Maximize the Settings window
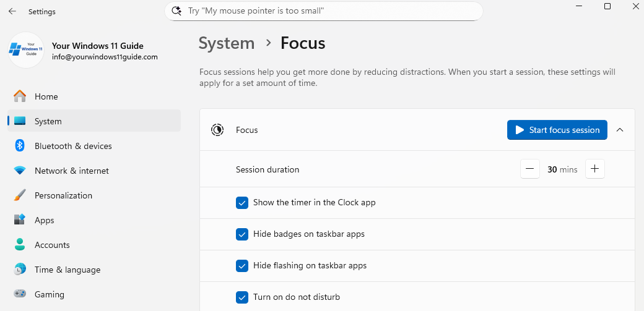Viewport: 644px width, 311px height. pos(607,6)
